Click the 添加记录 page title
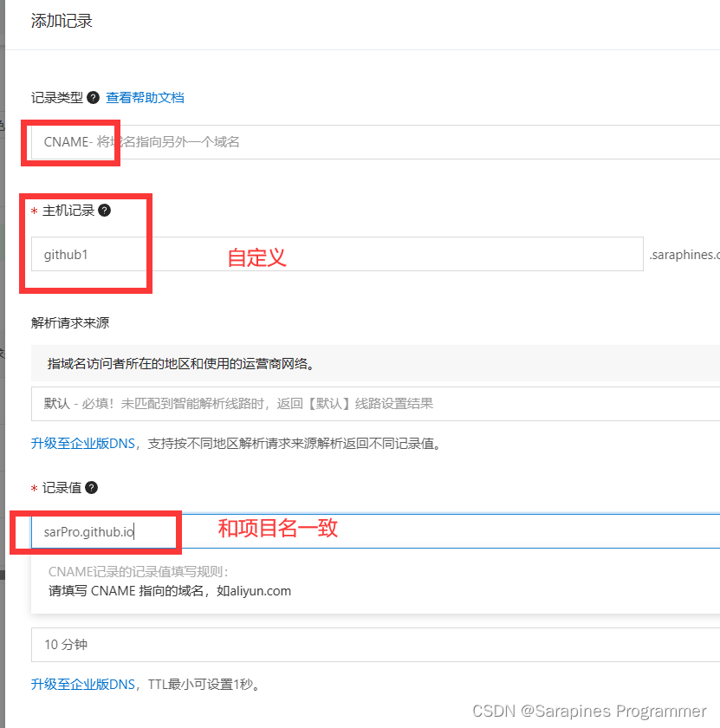The width and height of the screenshot is (720, 728). coord(61,20)
